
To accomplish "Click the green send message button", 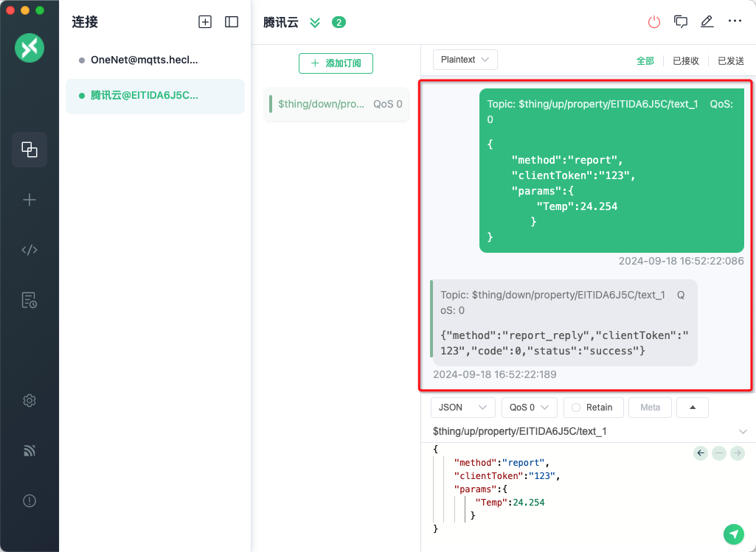I will point(733,534).
